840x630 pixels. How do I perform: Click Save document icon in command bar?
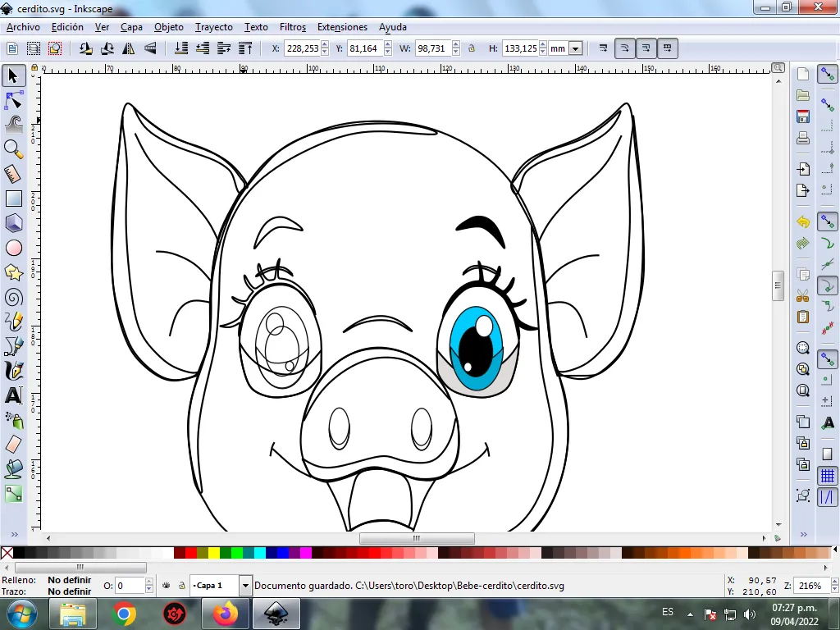click(x=802, y=116)
